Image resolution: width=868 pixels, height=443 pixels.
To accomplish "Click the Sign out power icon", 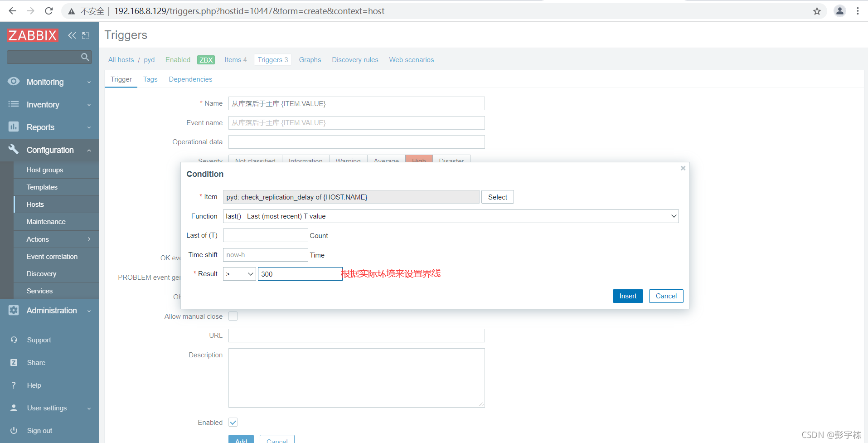I will pyautogui.click(x=14, y=431).
